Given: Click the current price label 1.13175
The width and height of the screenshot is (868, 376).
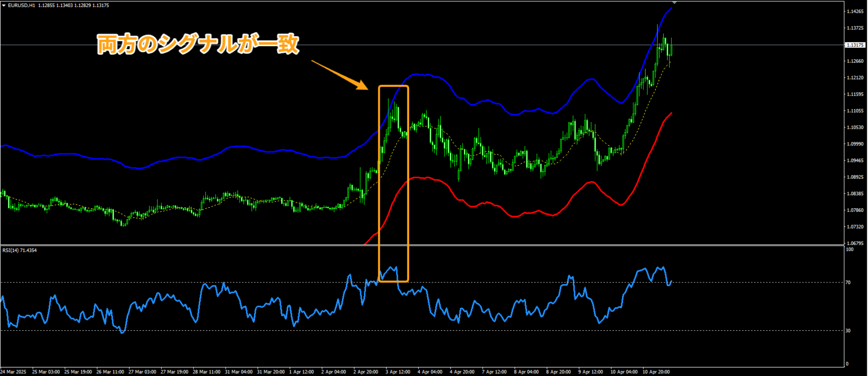Looking at the screenshot, I should [855, 45].
